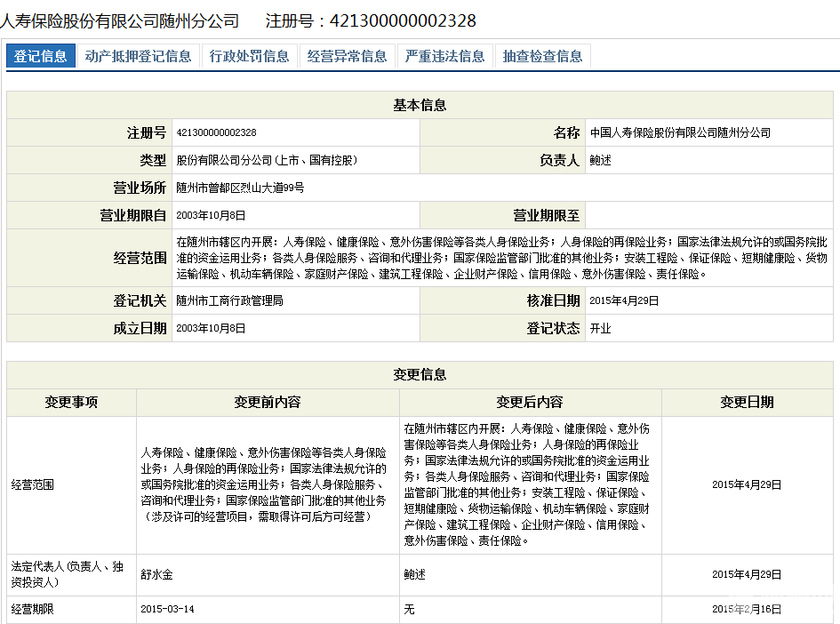Click the 基本信息 section header
The image size is (840, 624).
[x=420, y=105]
